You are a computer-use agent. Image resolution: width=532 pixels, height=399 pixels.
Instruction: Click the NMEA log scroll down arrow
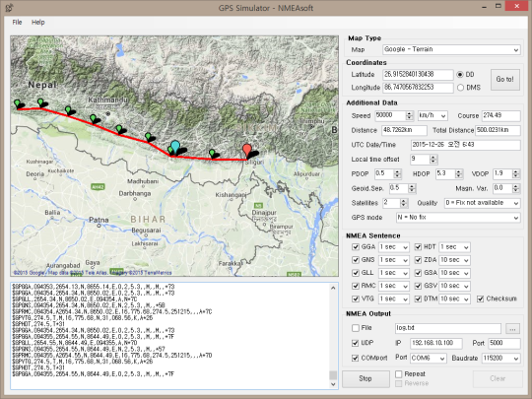pyautogui.click(x=333, y=384)
